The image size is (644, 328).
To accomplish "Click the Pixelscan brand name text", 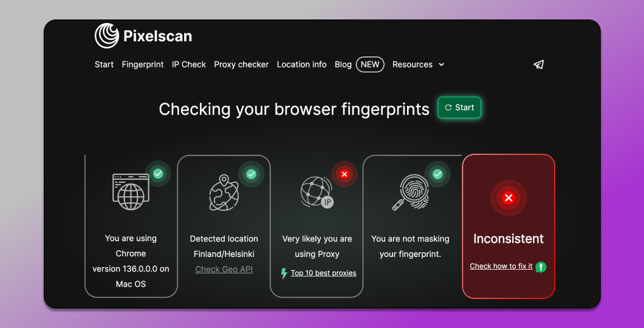I will click(158, 36).
